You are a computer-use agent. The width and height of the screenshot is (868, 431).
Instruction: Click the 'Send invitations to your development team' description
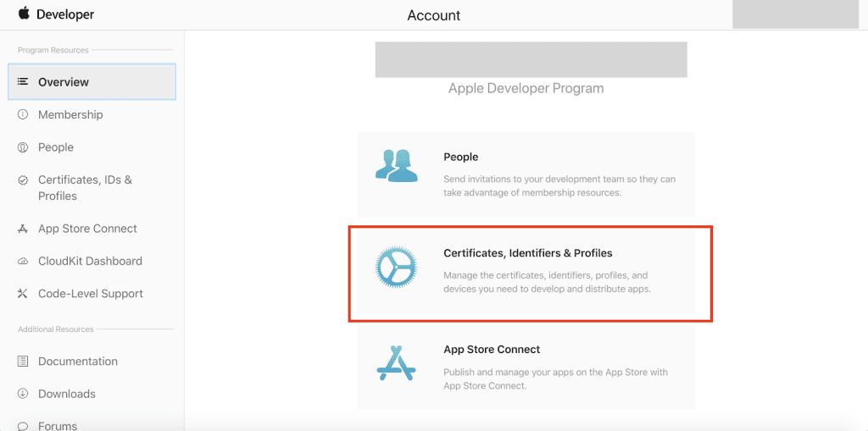(x=559, y=186)
